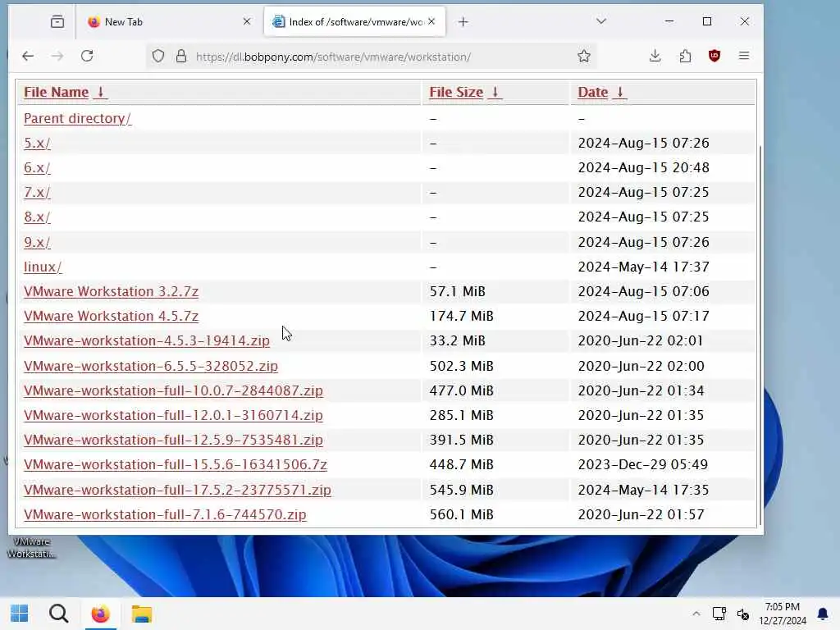Viewport: 840px width, 630px height.
Task: Close the New Tab tab
Action: pyautogui.click(x=247, y=21)
